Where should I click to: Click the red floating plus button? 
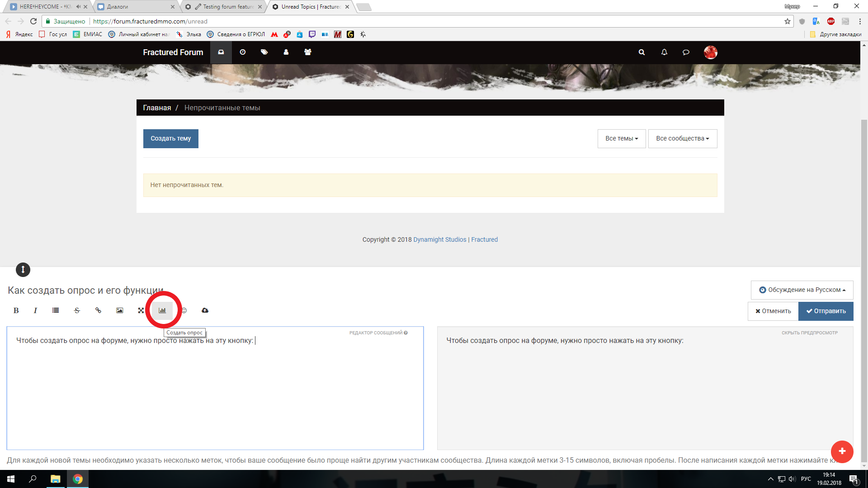tap(842, 451)
